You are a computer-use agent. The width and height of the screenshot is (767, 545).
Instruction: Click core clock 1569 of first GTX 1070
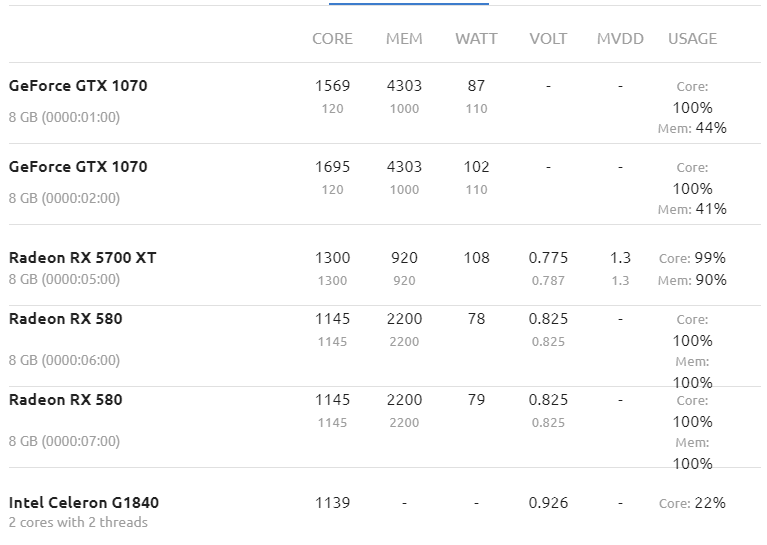(x=332, y=86)
